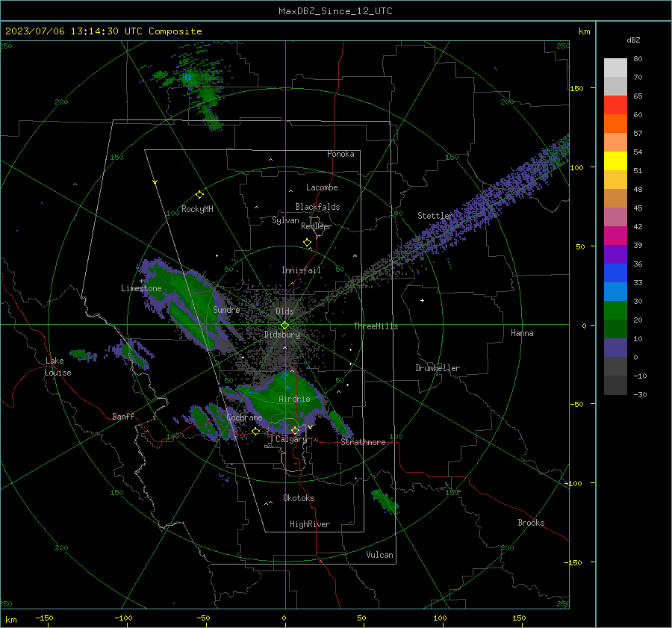Click the RockyMH label
672x628 pixels.
click(x=197, y=209)
